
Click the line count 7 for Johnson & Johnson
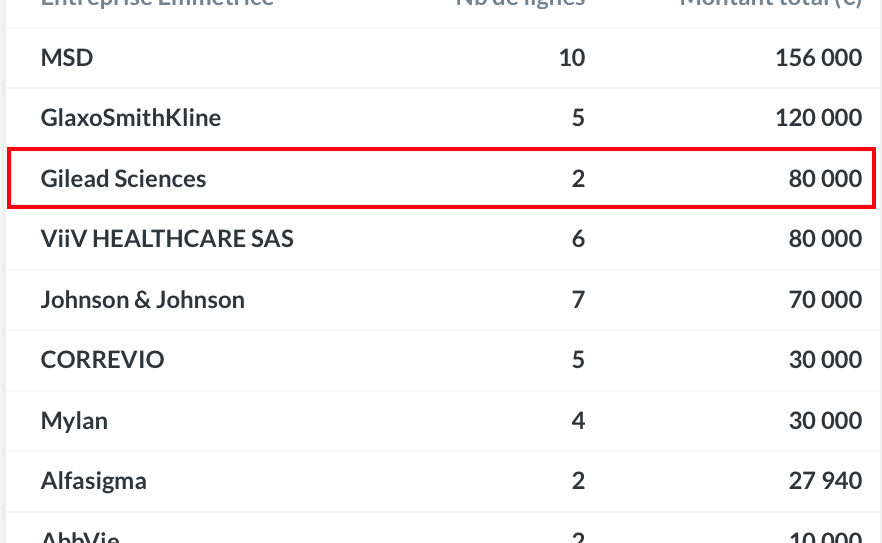tap(578, 299)
